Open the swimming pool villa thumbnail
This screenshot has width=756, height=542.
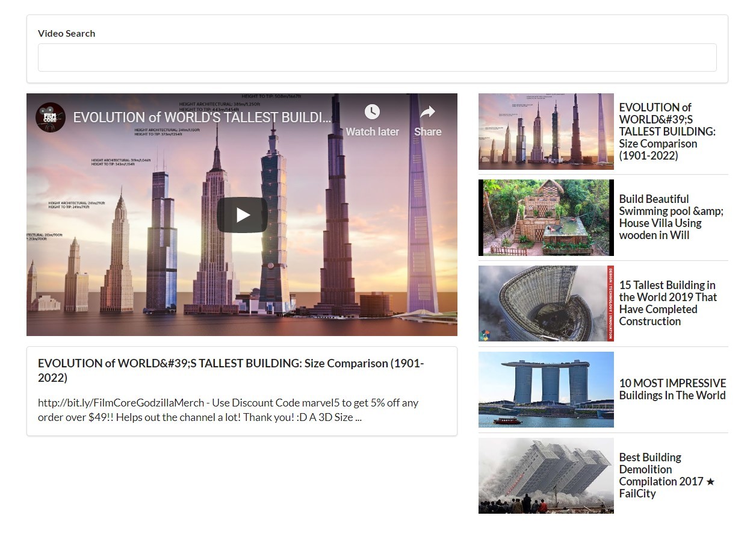[546, 217]
